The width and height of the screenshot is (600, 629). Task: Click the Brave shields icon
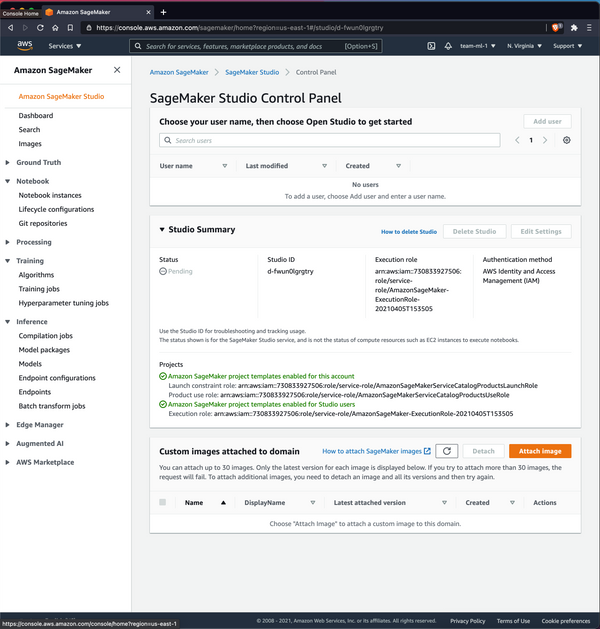(x=556, y=28)
